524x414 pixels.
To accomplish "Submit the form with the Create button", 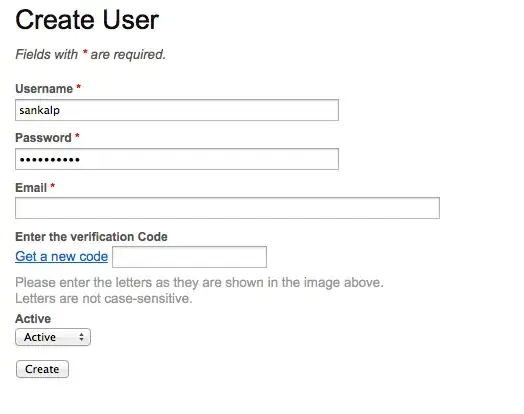I will 42,369.
